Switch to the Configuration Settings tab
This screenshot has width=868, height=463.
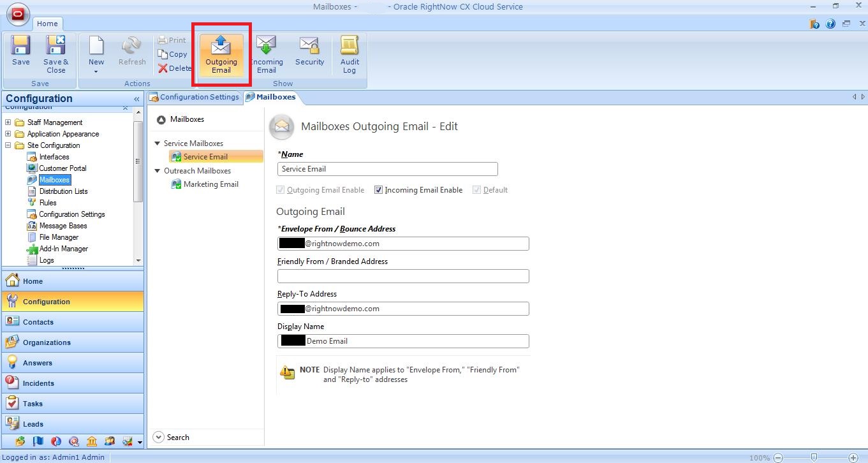tap(194, 97)
